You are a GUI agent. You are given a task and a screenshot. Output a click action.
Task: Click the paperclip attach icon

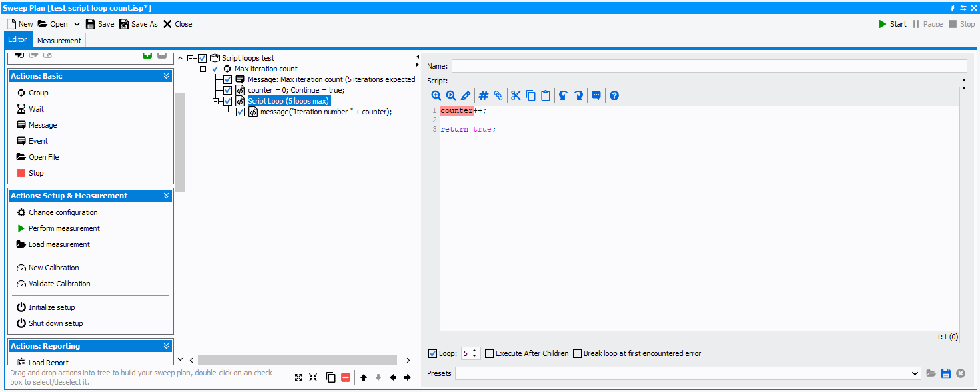498,95
